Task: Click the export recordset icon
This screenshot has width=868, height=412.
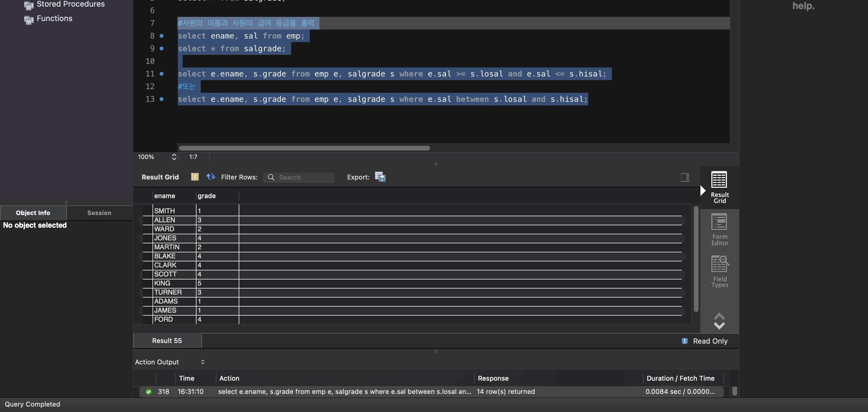Action: coord(380,177)
